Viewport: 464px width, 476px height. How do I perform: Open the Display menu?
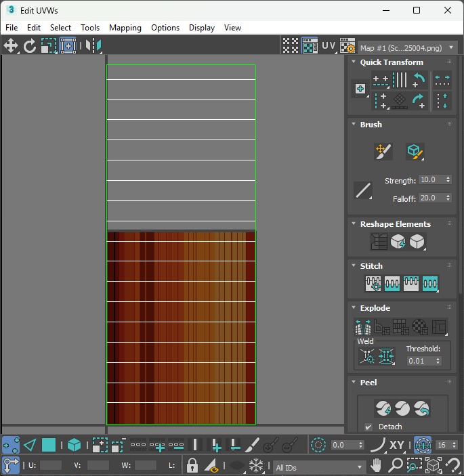(202, 28)
